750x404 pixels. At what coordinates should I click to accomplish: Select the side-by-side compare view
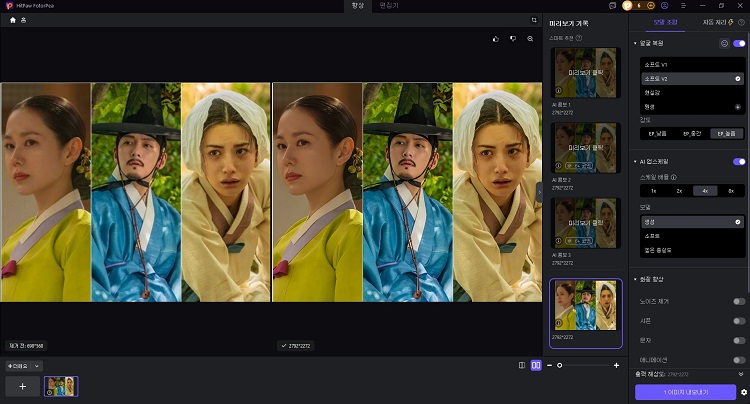click(536, 365)
